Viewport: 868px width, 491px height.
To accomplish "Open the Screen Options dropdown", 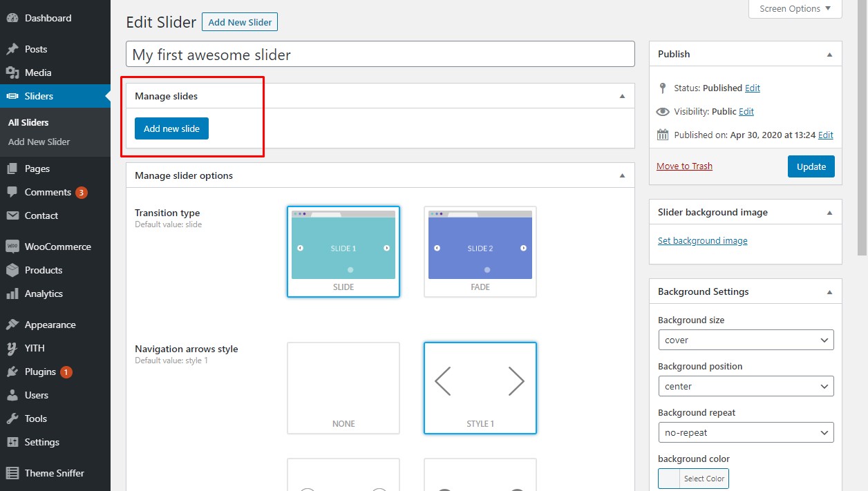I will (x=795, y=8).
